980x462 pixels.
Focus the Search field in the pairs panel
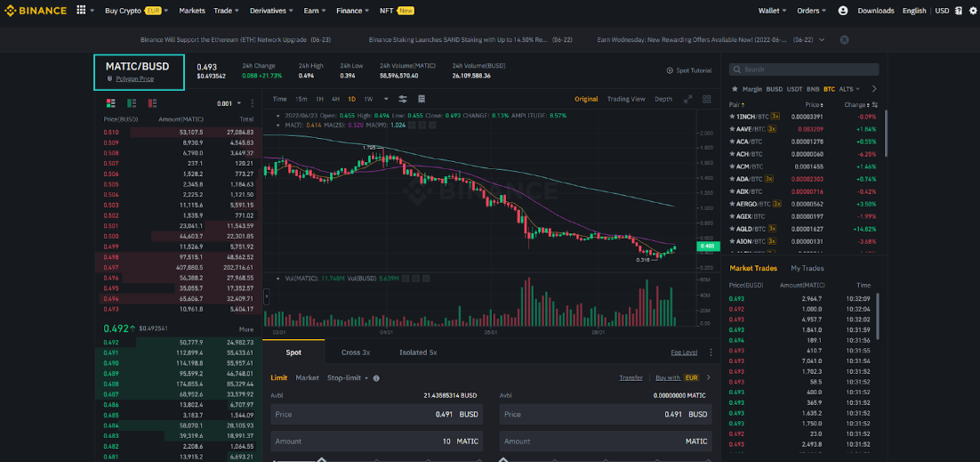point(804,69)
